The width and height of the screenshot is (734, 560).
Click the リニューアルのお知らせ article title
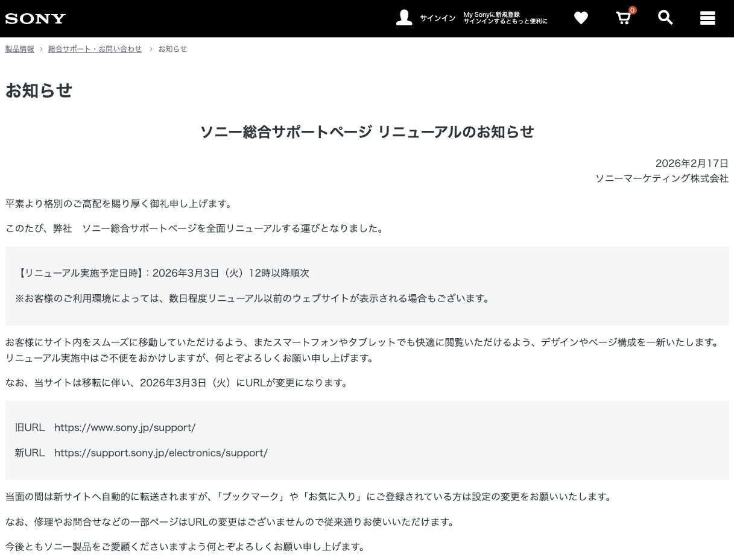coord(367,132)
